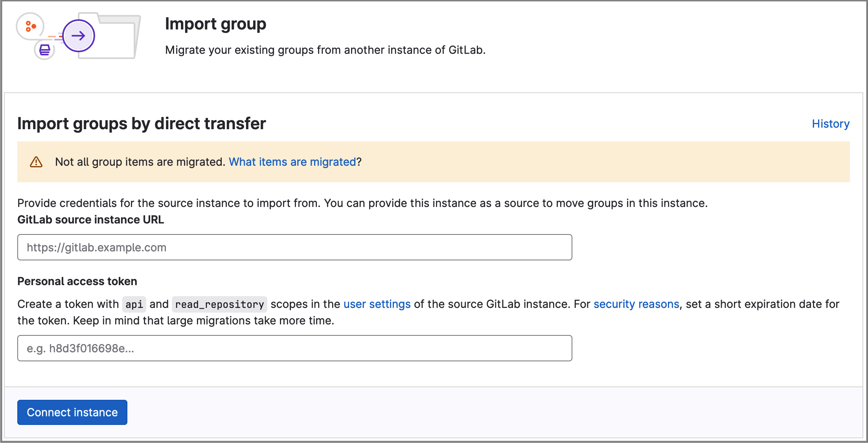This screenshot has height=443, width=868.
Task: Open the 'What items are migrated' link
Action: tap(292, 162)
